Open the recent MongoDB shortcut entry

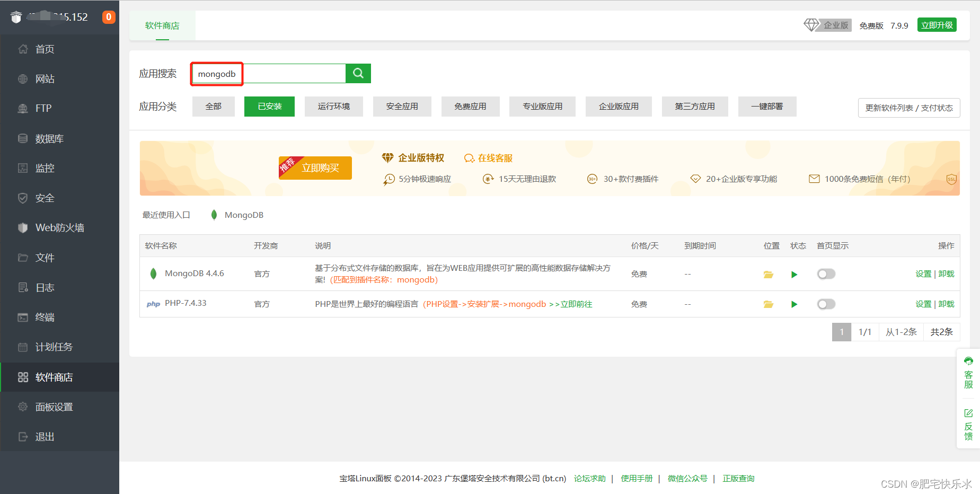236,215
